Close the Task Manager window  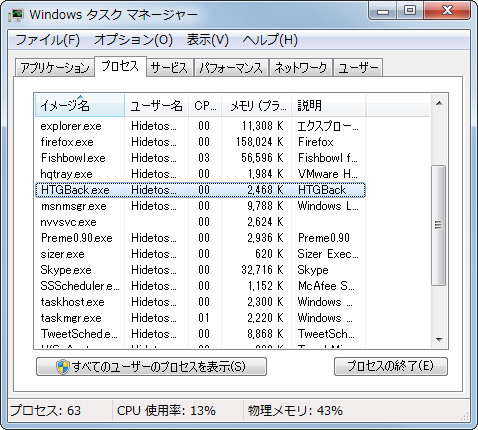pyautogui.click(x=447, y=11)
